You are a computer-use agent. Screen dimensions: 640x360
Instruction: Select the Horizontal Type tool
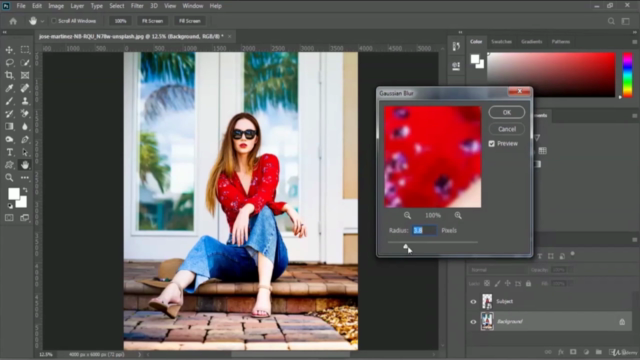pos(9,152)
